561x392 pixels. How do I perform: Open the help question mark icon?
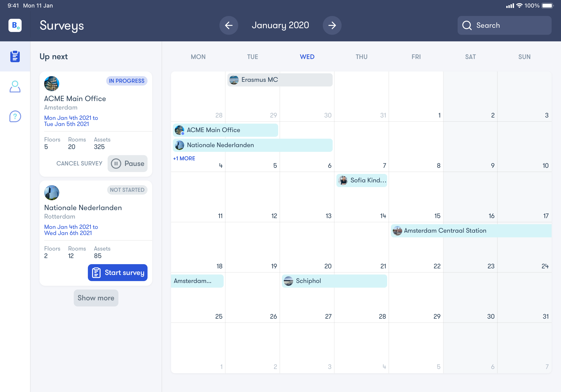click(x=15, y=116)
